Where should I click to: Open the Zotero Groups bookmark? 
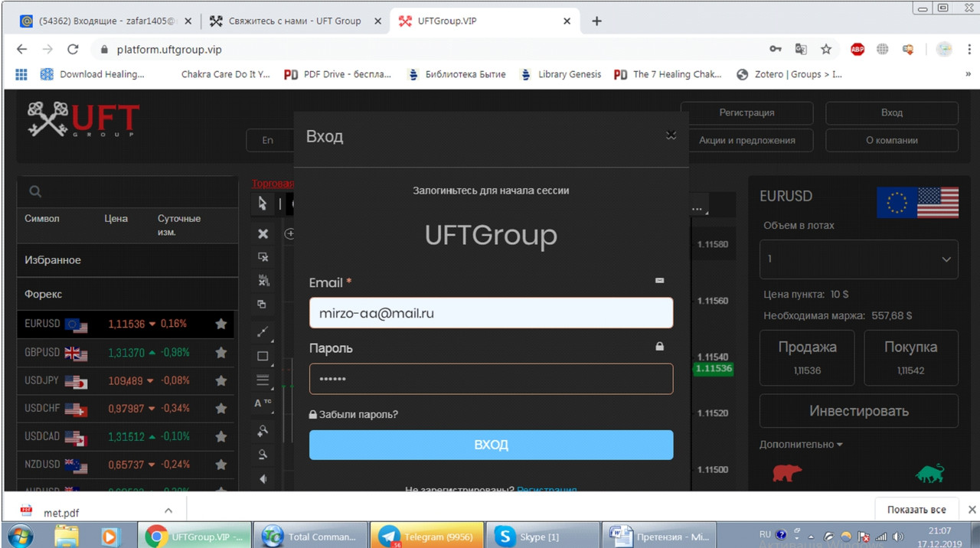tap(789, 74)
